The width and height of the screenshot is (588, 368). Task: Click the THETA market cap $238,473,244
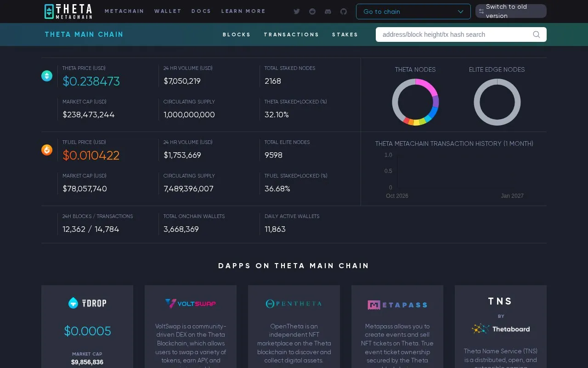(x=89, y=115)
